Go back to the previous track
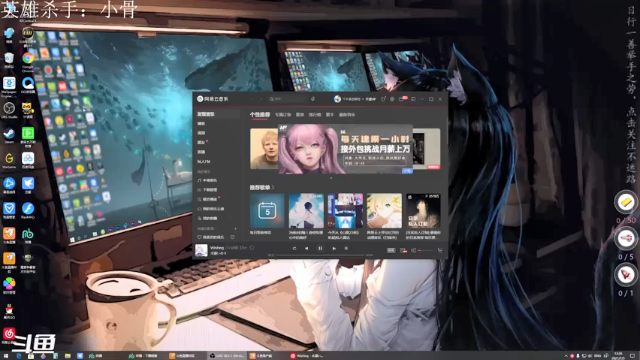The height and width of the screenshot is (360, 640). (x=307, y=248)
